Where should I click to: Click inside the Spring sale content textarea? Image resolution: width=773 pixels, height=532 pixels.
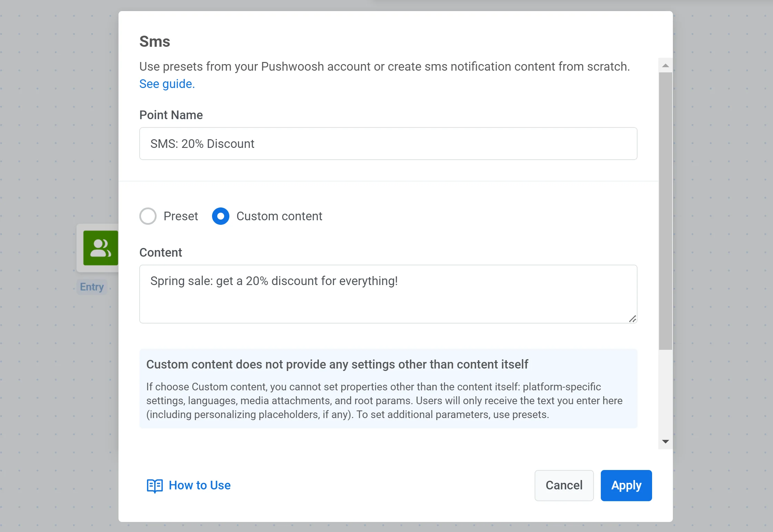(388, 294)
